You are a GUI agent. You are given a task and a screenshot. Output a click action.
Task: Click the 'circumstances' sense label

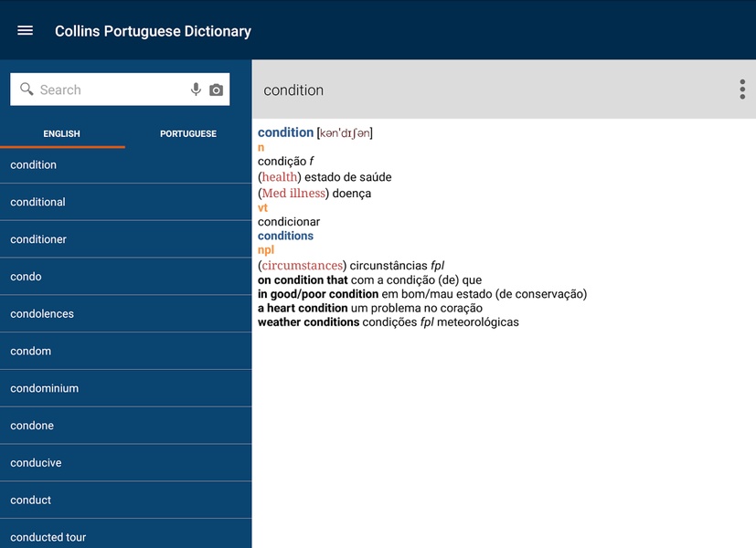(303, 266)
